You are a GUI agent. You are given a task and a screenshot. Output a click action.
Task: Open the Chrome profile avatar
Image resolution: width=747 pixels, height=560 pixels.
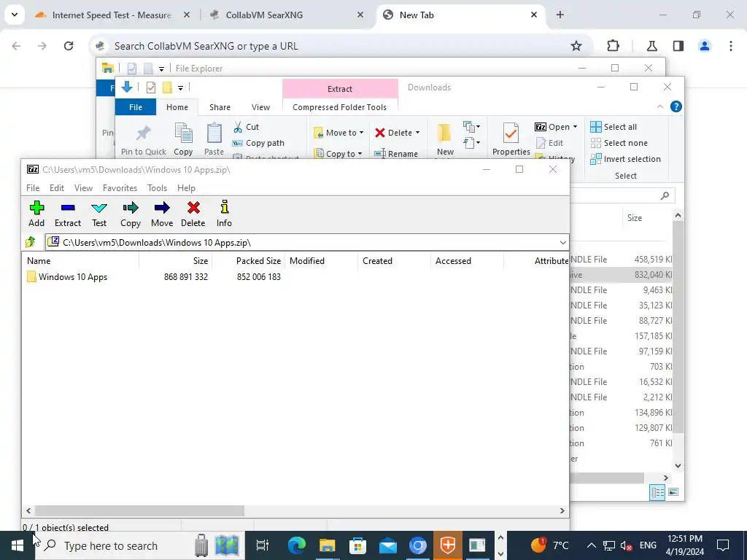coord(704,46)
